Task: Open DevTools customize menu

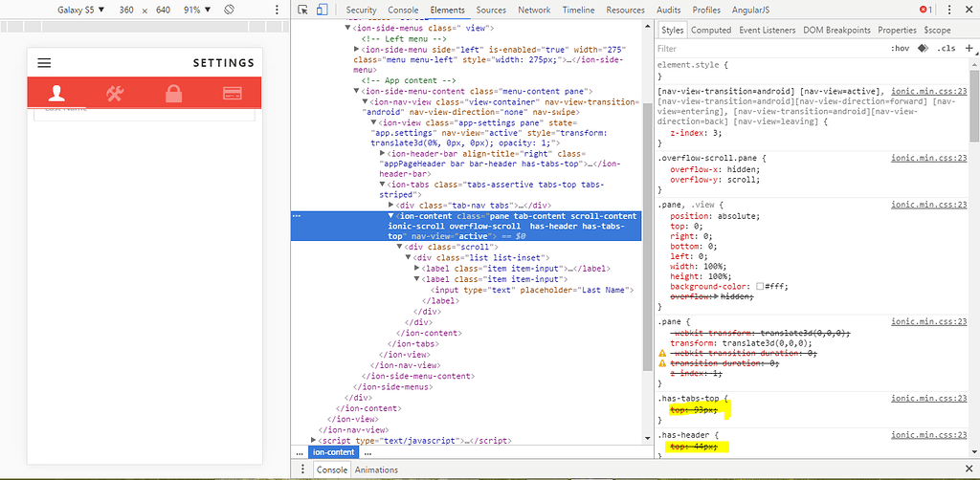Action: (950, 10)
